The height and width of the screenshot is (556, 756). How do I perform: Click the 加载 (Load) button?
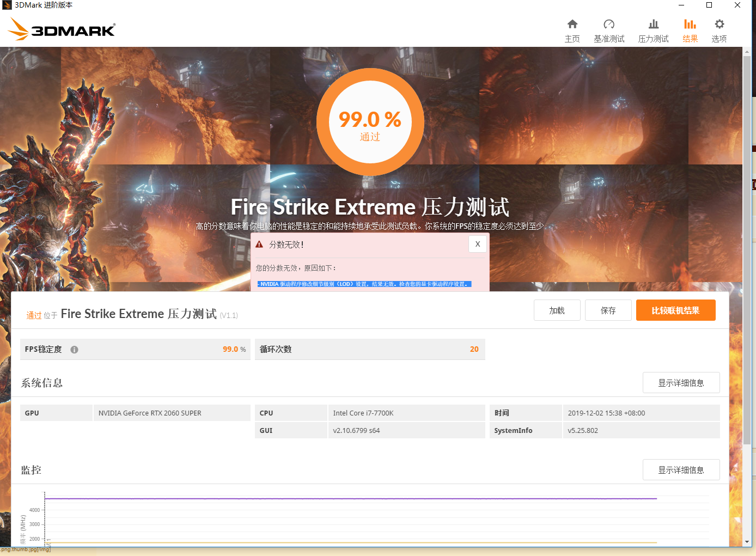[x=557, y=310]
